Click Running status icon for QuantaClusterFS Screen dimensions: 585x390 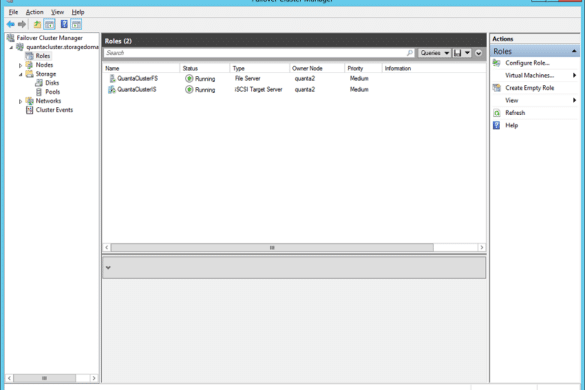click(189, 78)
